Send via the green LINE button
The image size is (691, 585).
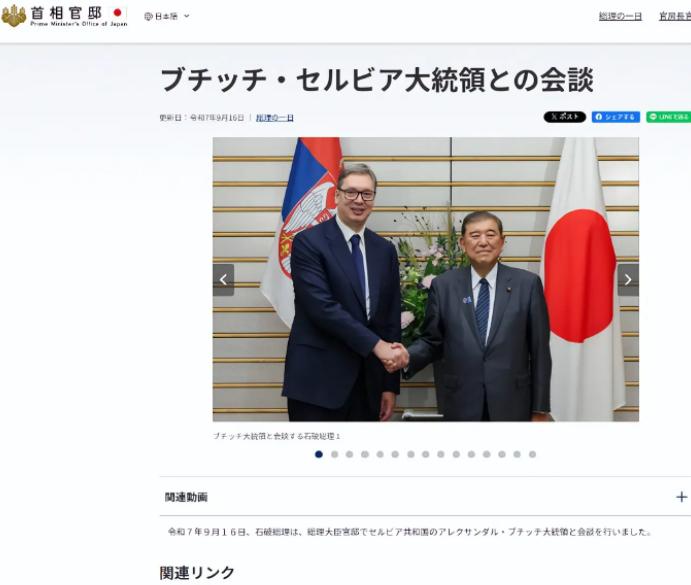click(x=669, y=117)
